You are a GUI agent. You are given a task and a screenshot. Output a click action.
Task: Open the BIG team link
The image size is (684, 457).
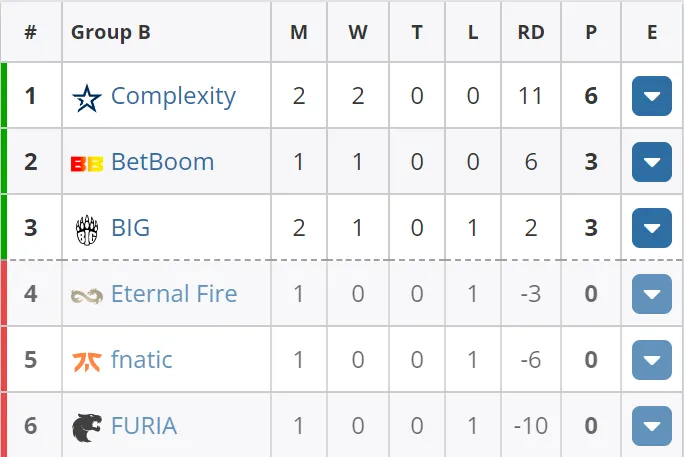(x=130, y=228)
